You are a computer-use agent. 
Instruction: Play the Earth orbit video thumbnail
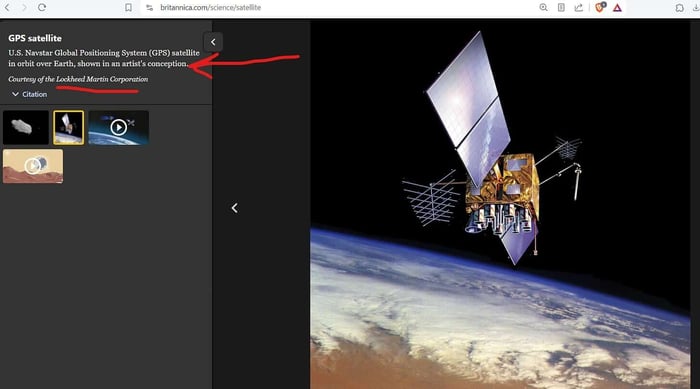tap(118, 128)
